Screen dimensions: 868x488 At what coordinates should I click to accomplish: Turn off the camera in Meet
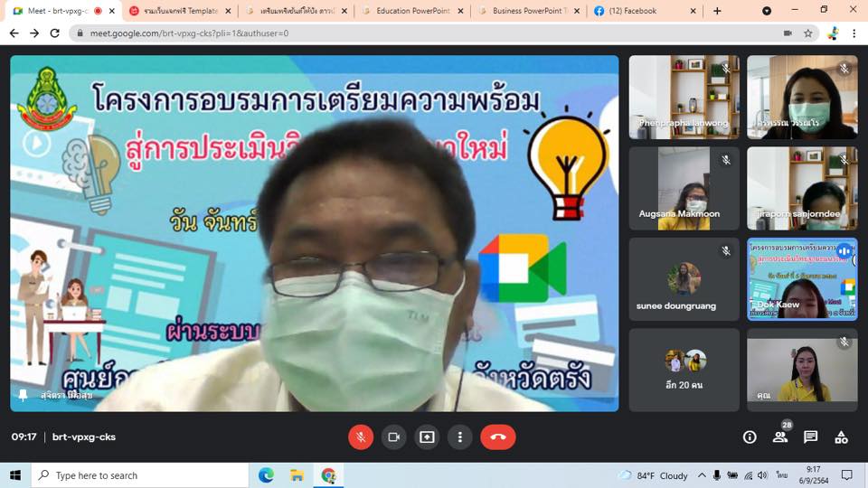[393, 437]
